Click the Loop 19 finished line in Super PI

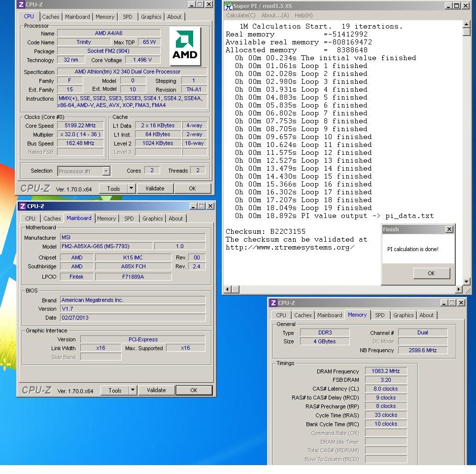[303, 208]
